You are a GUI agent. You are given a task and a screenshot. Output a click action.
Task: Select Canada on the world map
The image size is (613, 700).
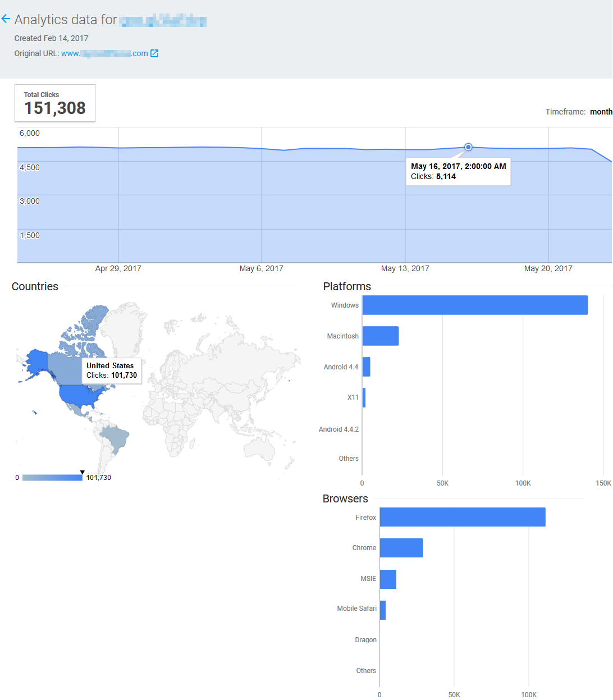tap(65, 366)
